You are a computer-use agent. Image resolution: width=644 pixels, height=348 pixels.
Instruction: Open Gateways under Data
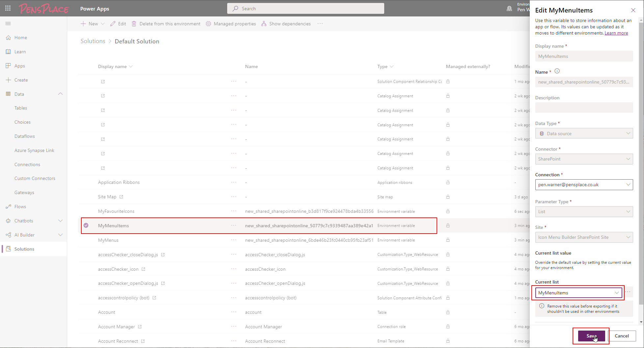click(x=24, y=192)
